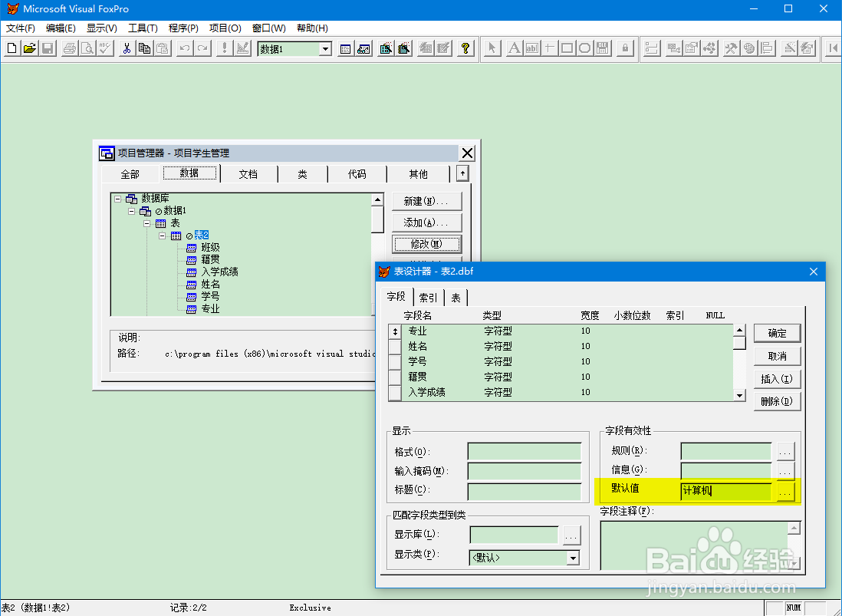Click the hammer and wrench builder icon
842x616 pixels.
click(x=731, y=48)
